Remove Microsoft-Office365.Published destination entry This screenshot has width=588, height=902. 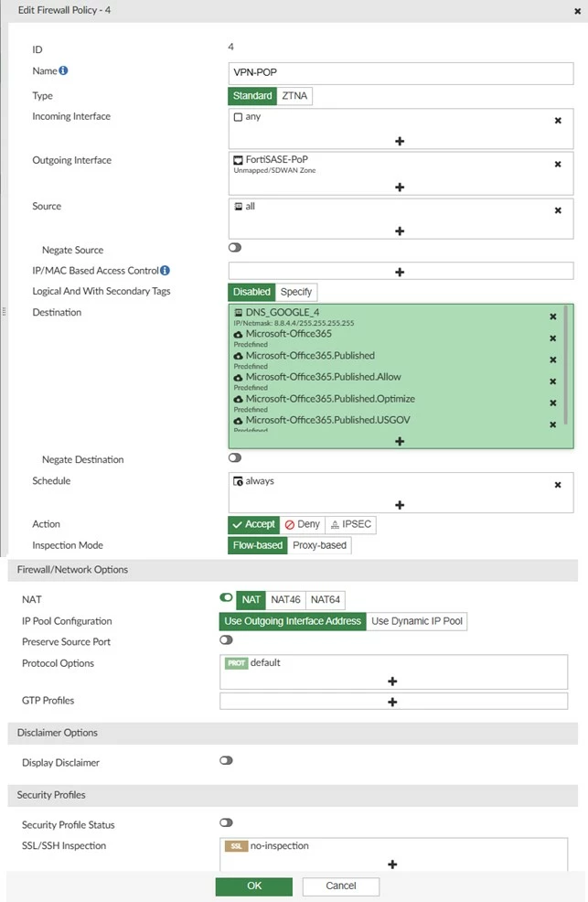(553, 360)
